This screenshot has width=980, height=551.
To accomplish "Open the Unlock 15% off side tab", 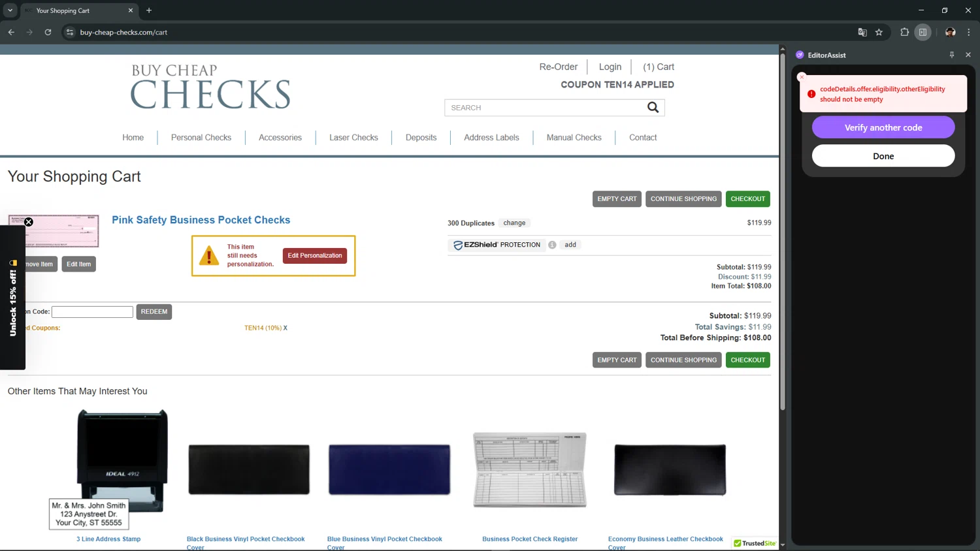I will 12,298.
